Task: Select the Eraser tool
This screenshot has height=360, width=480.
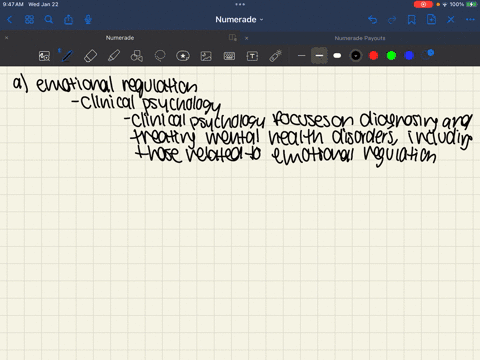Action: [x=90, y=56]
